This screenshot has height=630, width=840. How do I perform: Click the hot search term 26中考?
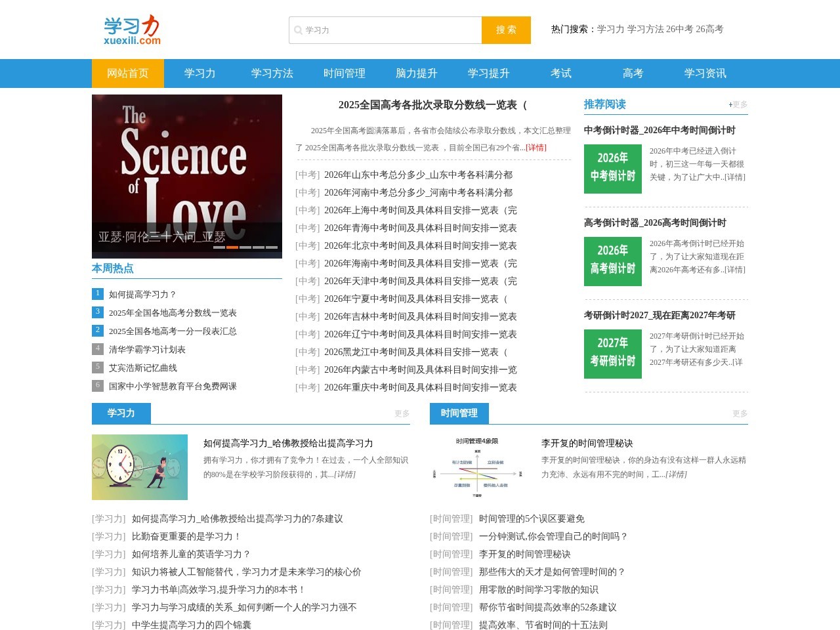pyautogui.click(x=679, y=30)
